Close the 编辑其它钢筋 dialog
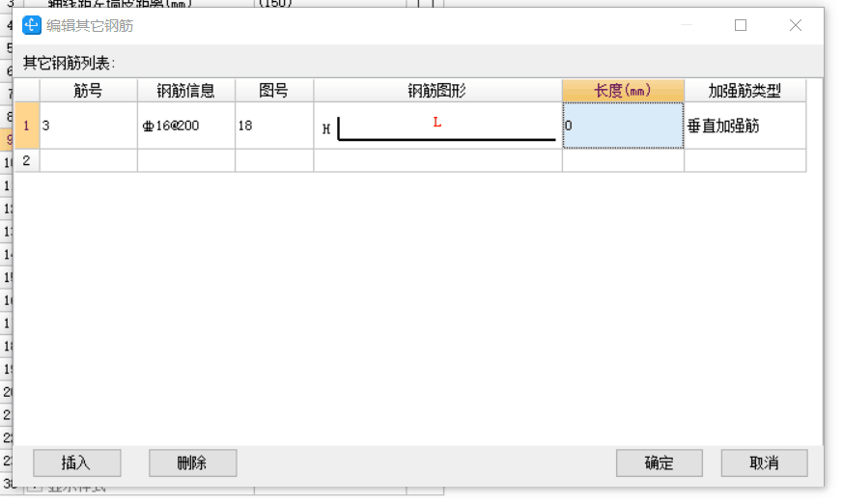The width and height of the screenshot is (843, 504). point(796,25)
